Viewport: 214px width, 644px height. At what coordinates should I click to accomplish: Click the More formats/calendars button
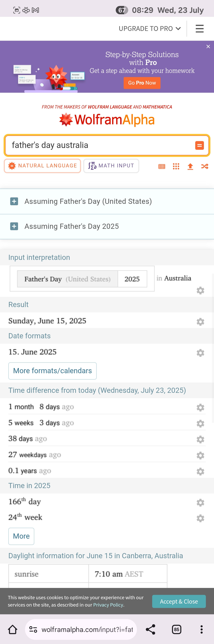click(53, 371)
